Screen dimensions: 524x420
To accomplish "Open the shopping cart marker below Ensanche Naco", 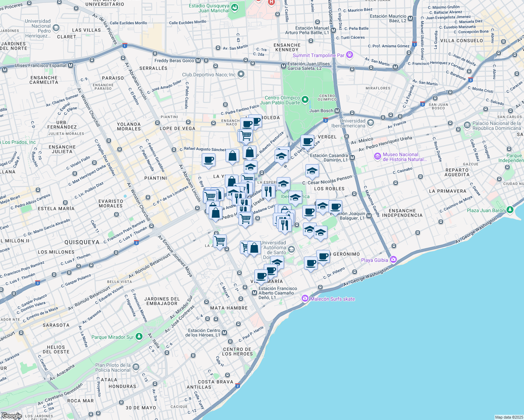I will (247, 135).
